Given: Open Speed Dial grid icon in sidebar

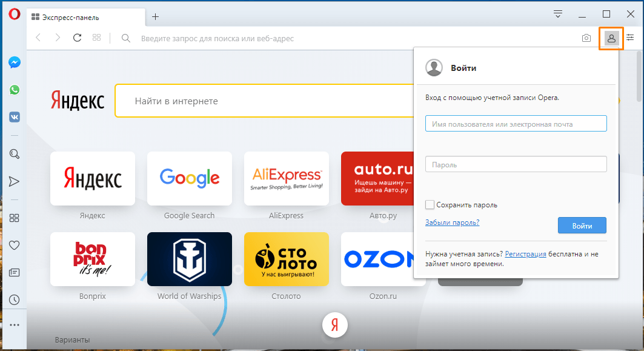Looking at the screenshot, I should (x=15, y=218).
